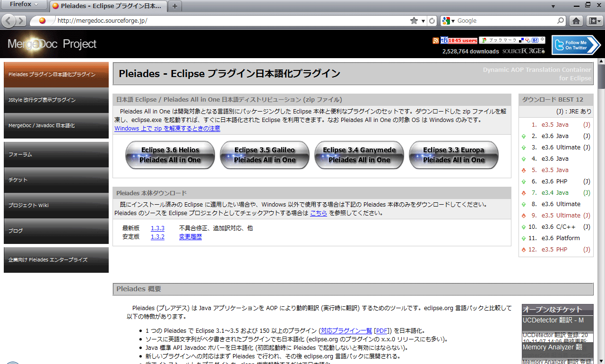Open the Bookmarks menu button dropdown

tap(594, 21)
